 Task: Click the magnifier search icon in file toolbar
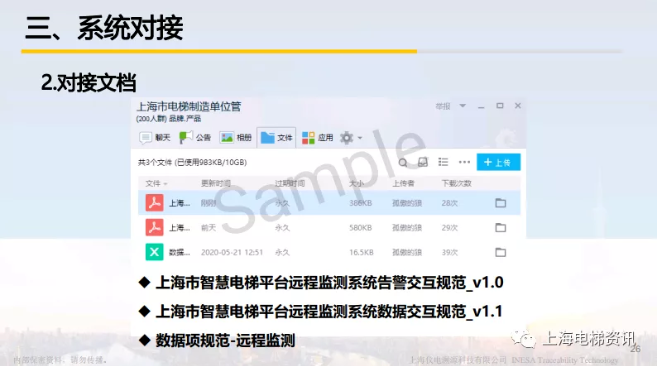click(403, 162)
